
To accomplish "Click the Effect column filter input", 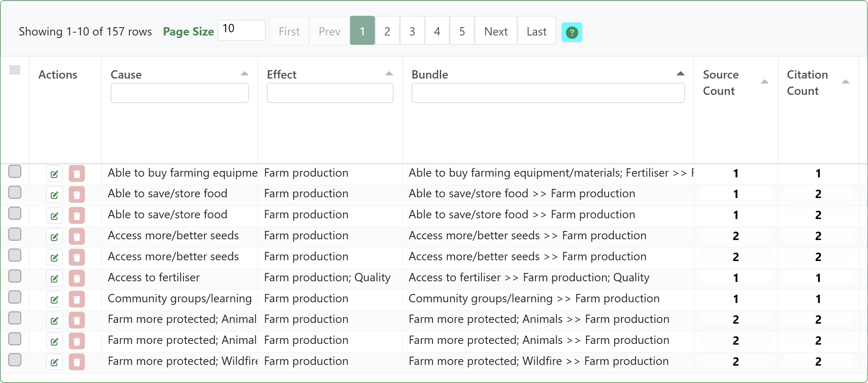I will pos(330,93).
